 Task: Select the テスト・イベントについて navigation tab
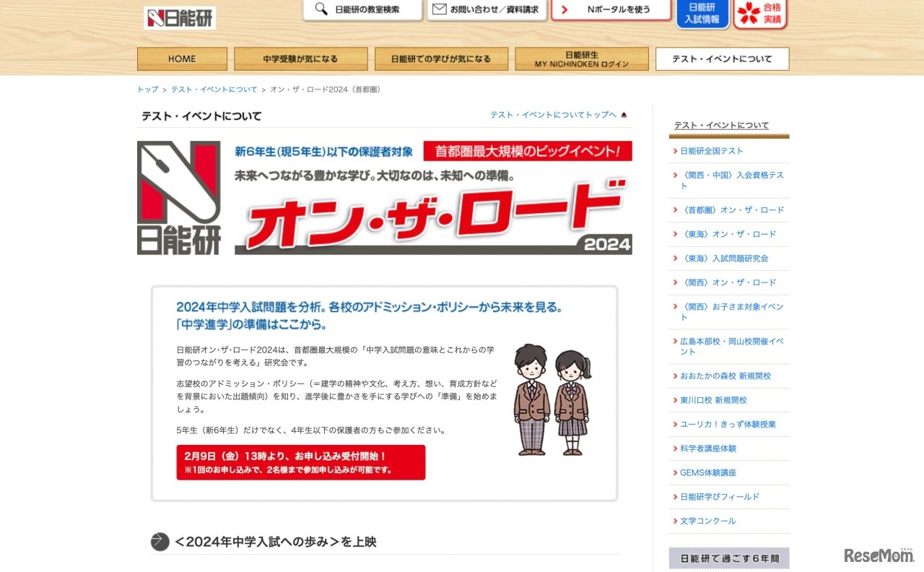click(x=723, y=59)
